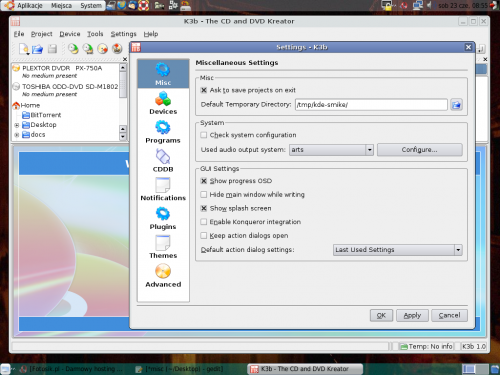Open the Devices settings section
The width and height of the screenshot is (500, 375).
[x=163, y=103]
